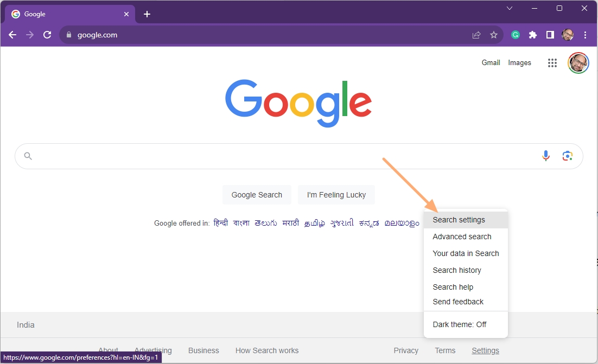Choose Advanced search from the menu
Viewport: 598px width, 364px height.
click(x=466, y=237)
